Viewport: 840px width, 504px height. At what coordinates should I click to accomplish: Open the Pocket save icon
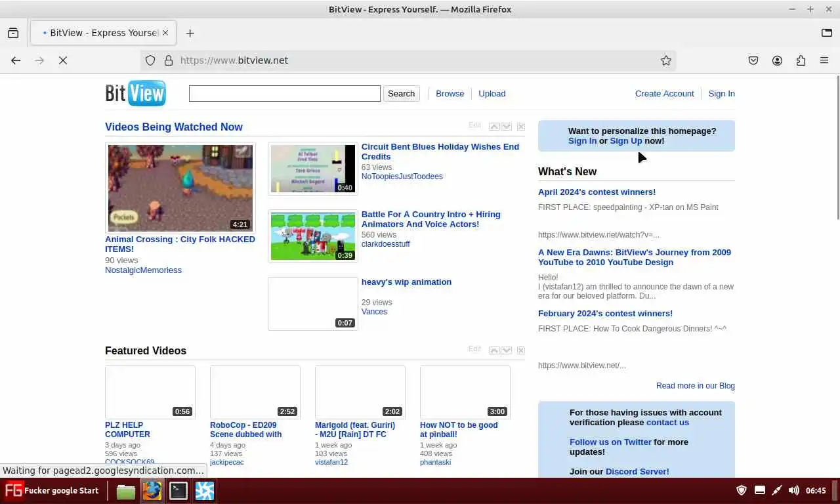point(753,60)
